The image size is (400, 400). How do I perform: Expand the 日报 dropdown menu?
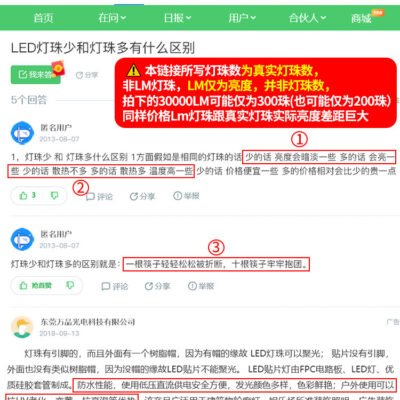click(177, 18)
